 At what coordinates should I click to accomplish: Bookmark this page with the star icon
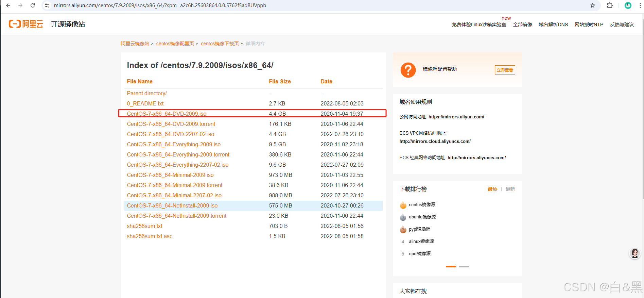click(593, 5)
